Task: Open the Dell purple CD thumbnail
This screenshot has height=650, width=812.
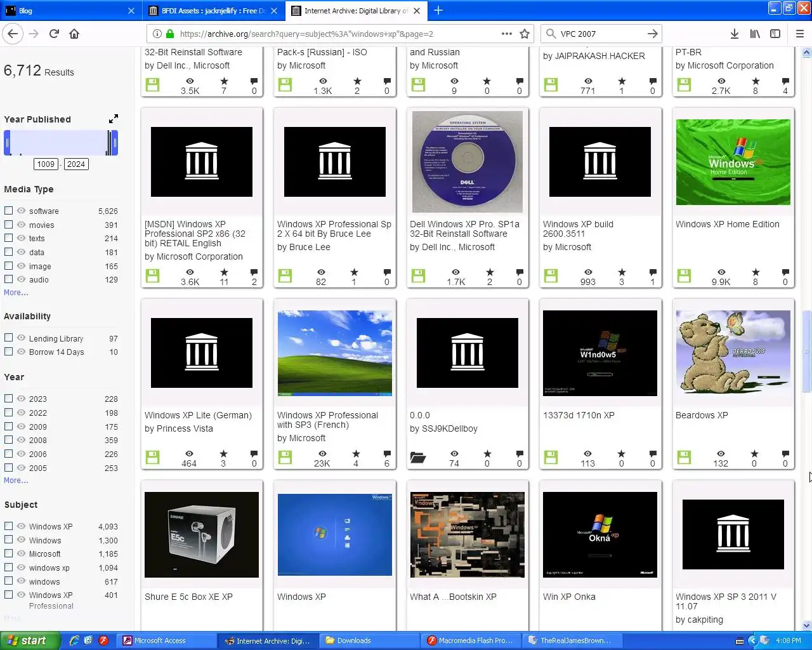Action: (468, 162)
